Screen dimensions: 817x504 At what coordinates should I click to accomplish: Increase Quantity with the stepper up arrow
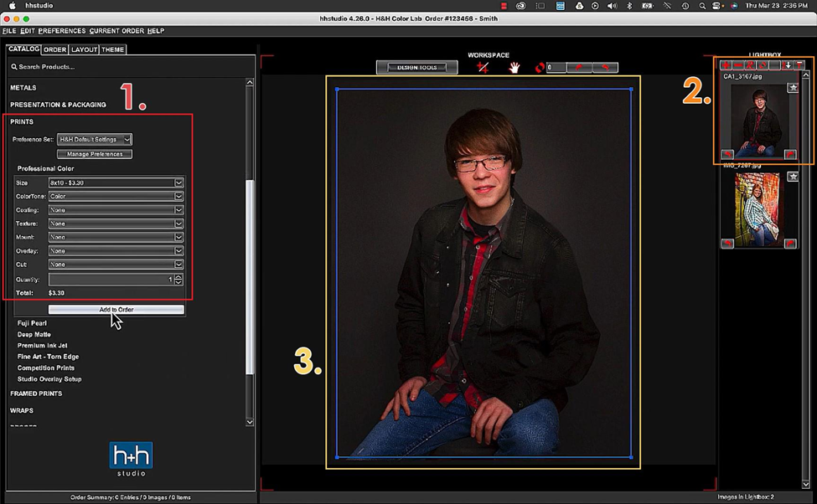[x=178, y=276]
